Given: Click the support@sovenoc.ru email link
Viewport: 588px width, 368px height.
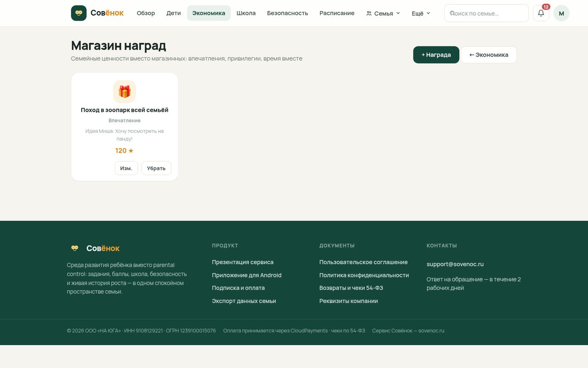Looking at the screenshot, I should tap(455, 264).
